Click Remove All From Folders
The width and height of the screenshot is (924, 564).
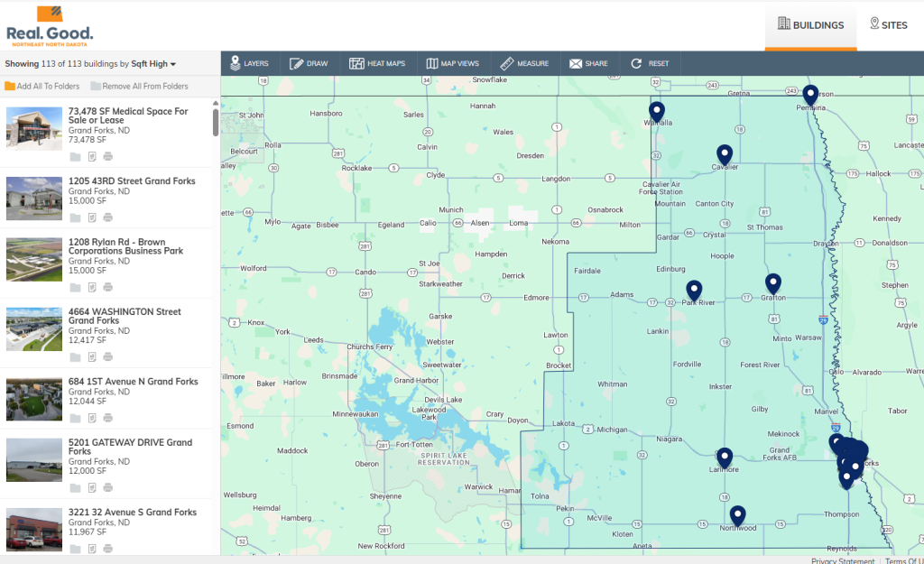[x=139, y=87]
